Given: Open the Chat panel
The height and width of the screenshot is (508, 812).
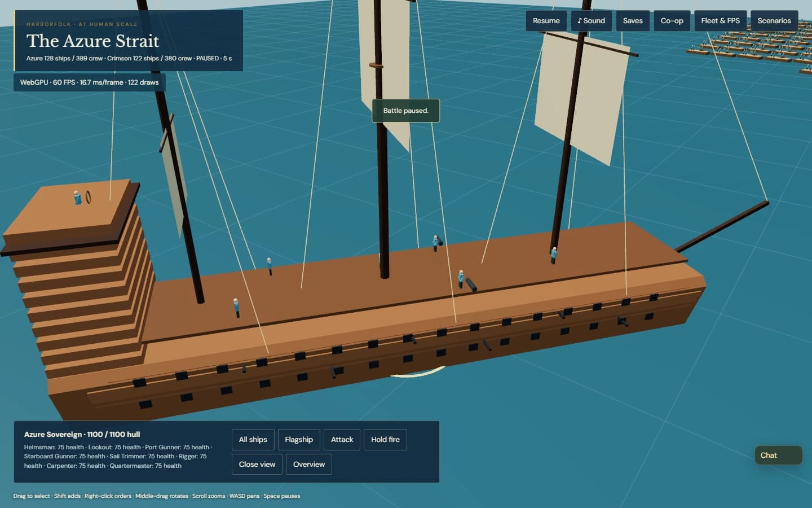Looking at the screenshot, I should [x=778, y=456].
